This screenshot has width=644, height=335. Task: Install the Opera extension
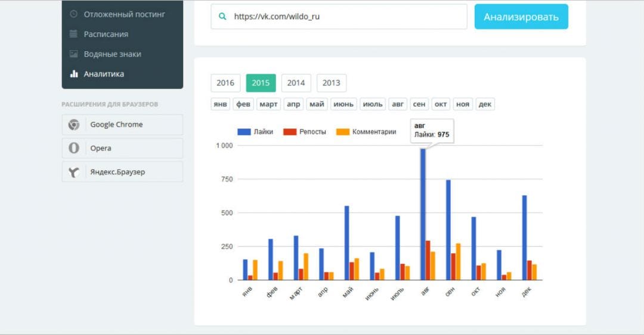pyautogui.click(x=122, y=148)
